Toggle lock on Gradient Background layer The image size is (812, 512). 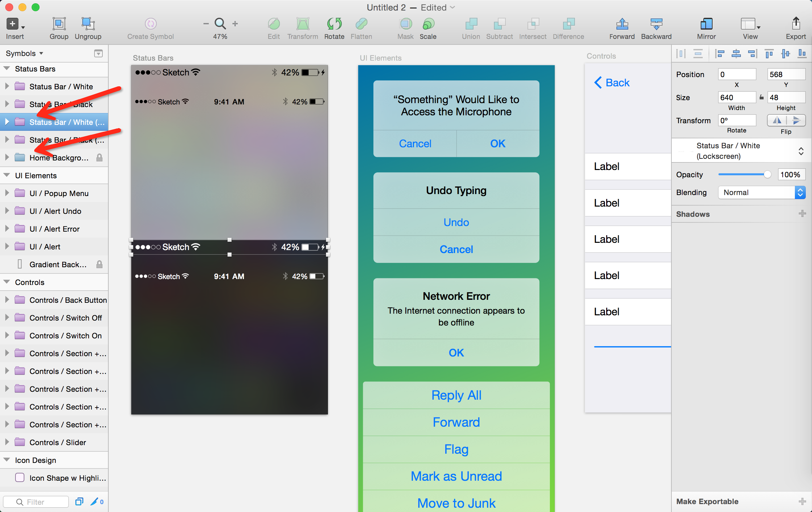point(99,264)
